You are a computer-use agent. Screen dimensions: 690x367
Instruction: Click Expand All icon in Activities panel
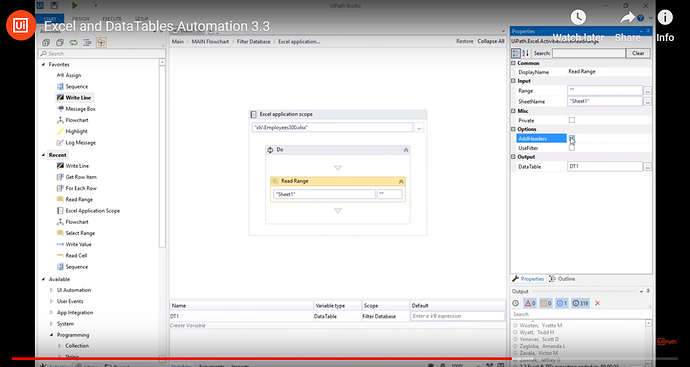pyautogui.click(x=46, y=43)
